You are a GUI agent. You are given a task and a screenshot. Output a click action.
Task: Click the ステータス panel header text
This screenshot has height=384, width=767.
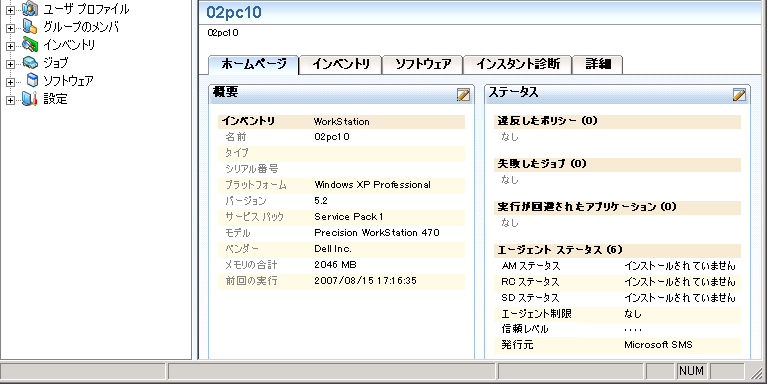pos(513,92)
